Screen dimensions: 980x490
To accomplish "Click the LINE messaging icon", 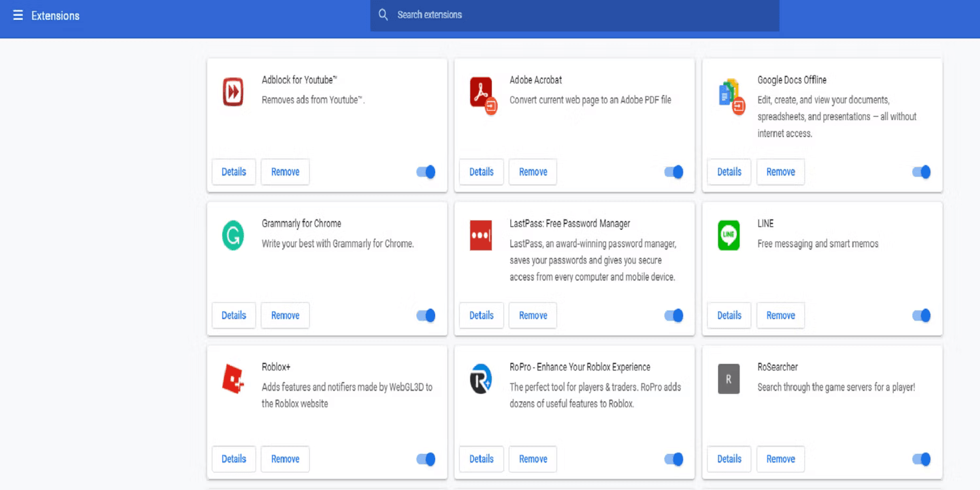I will click(728, 235).
